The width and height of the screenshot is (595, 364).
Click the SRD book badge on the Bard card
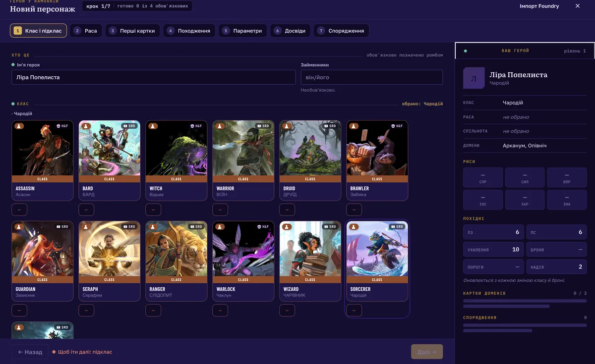(130, 126)
